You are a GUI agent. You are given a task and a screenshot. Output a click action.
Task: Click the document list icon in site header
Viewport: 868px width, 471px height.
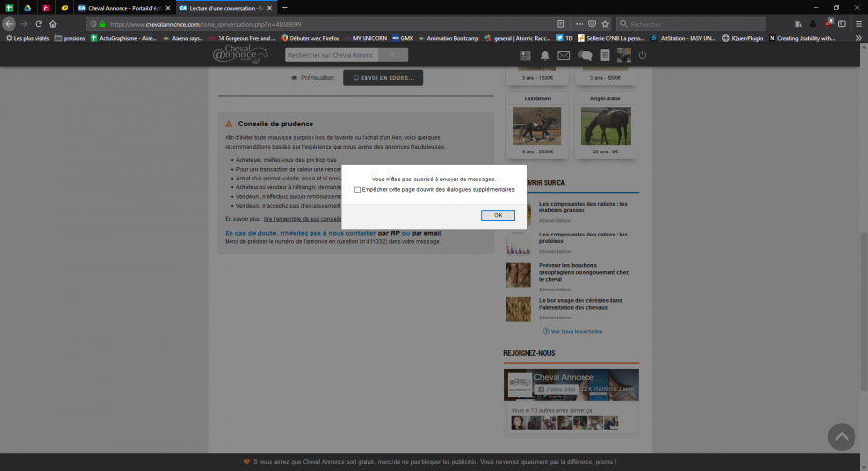[604, 56]
